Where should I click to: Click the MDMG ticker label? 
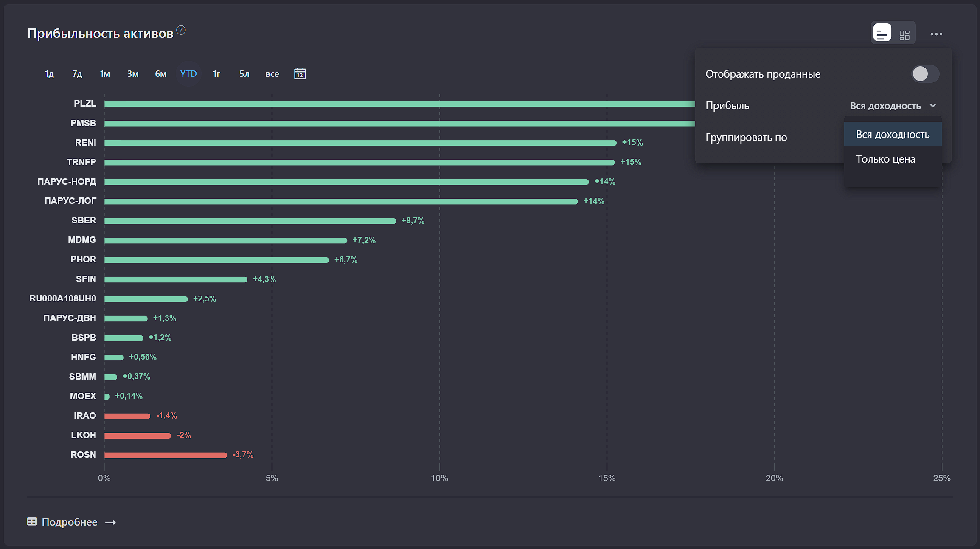tap(82, 240)
